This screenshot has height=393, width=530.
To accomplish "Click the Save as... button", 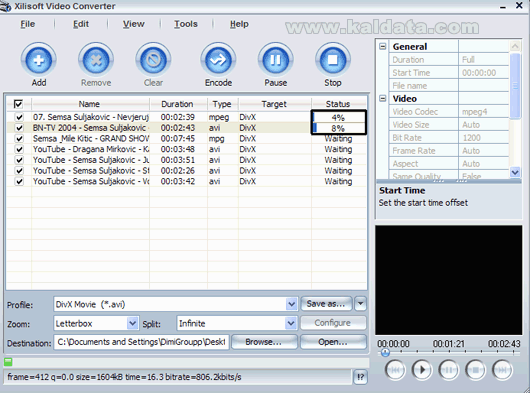I will tap(326, 304).
